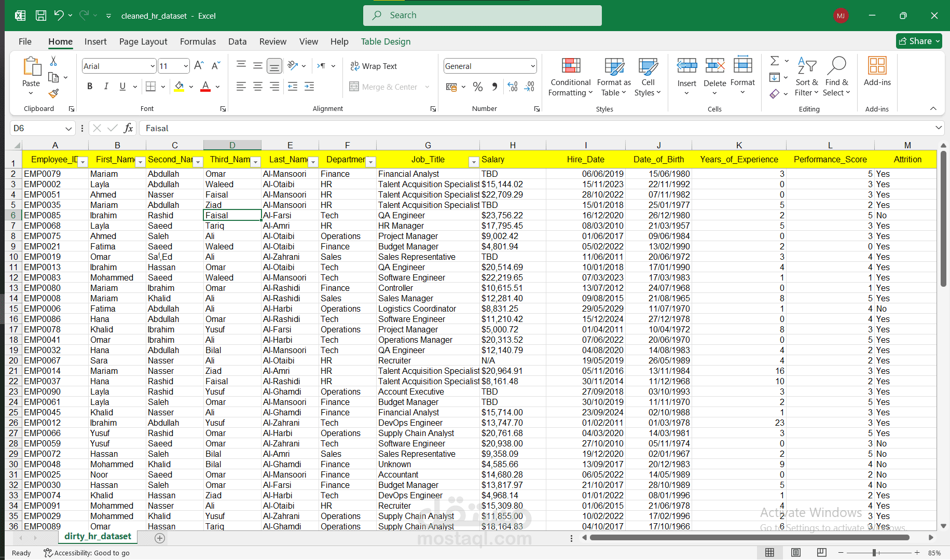
Task: Click the Format Painter brush icon
Action: (x=53, y=93)
